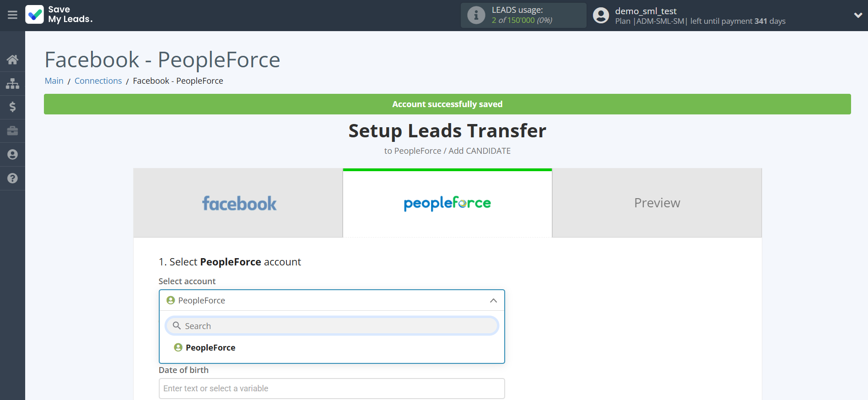Open billing dollar sign sidebar icon
Viewport: 868px width, 400px height.
pyautogui.click(x=12, y=107)
